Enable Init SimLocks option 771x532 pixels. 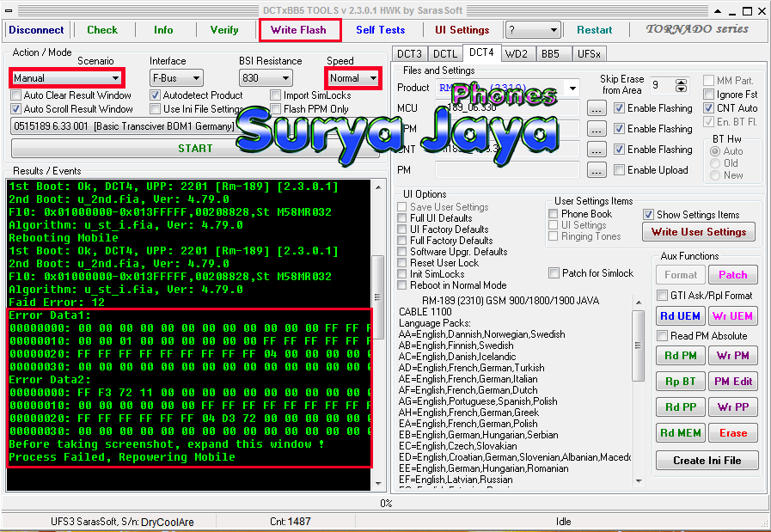pos(402,274)
